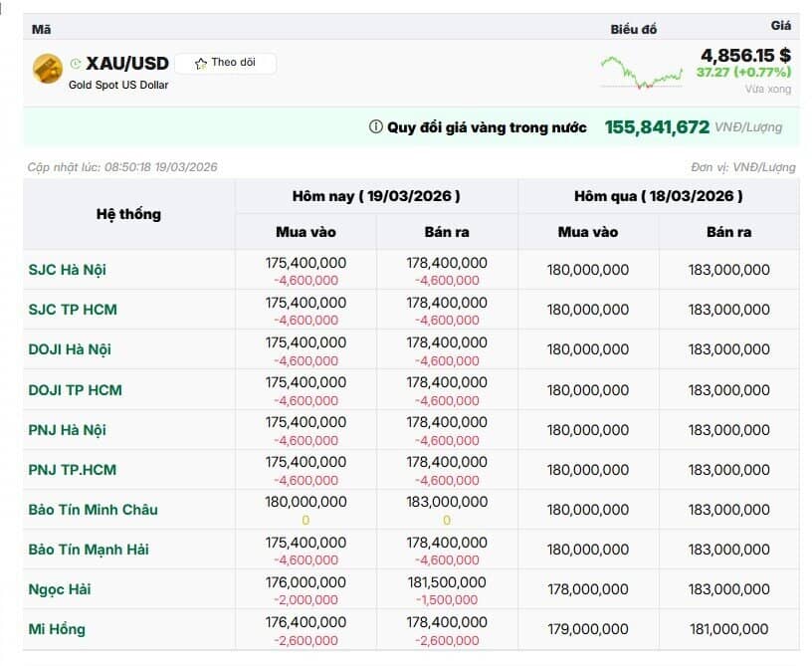This screenshot has width=812, height=666.
Task: Click the update timestamp 08:50:18 19/03/2026
Action: point(161,167)
